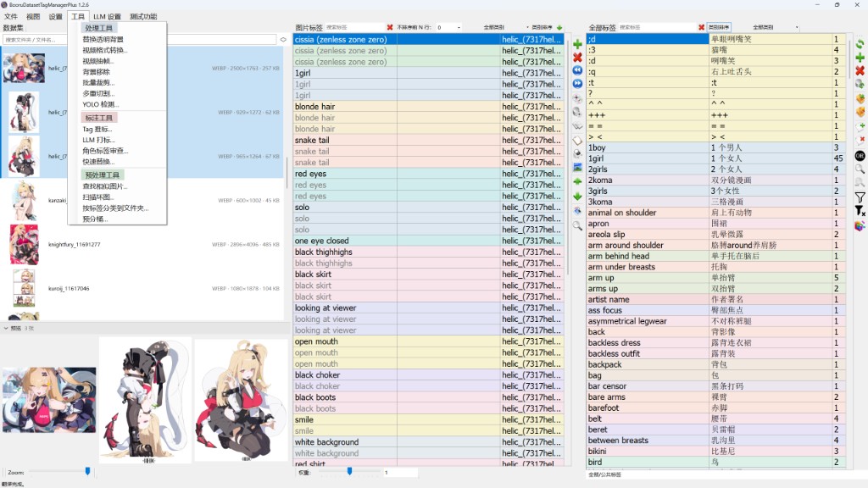The width and height of the screenshot is (868, 488).
Task: Toggle the all-tags 类别排序 button
Action: coord(719,27)
